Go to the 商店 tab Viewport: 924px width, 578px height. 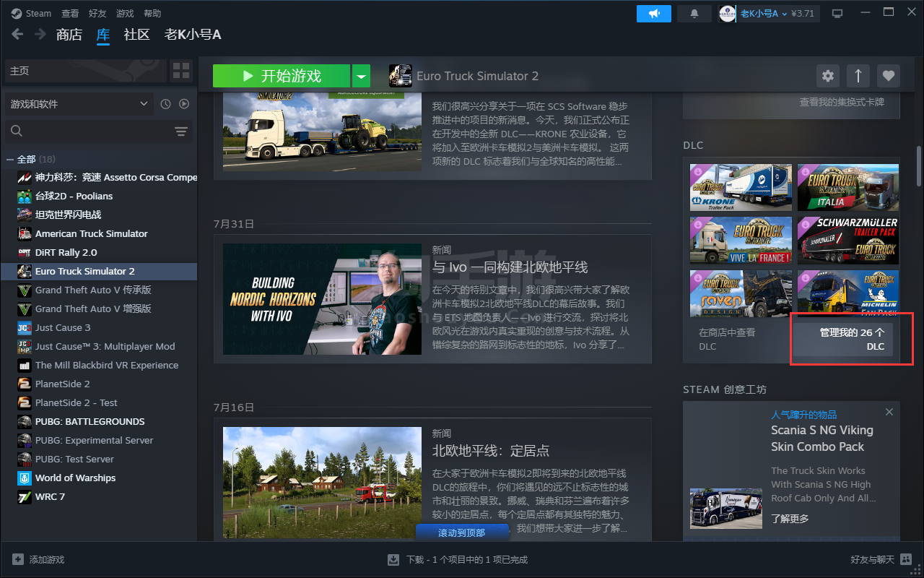point(69,35)
